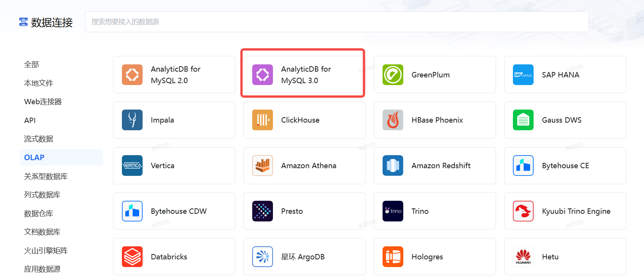Click the Amazon Athena icon
The height and width of the screenshot is (277, 644).
[x=262, y=166]
